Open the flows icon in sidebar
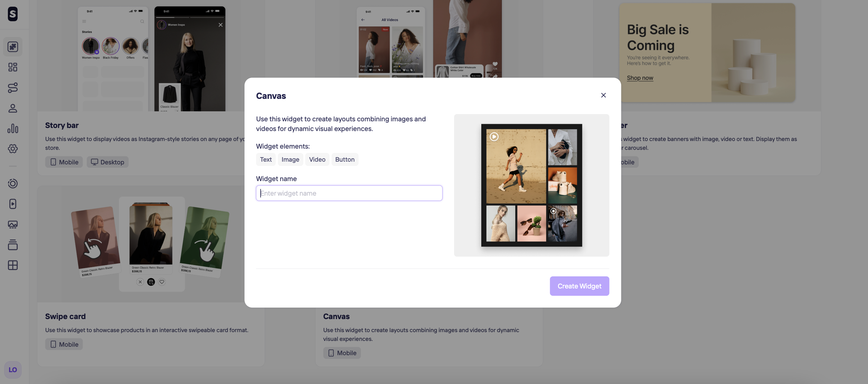 pos(13,88)
